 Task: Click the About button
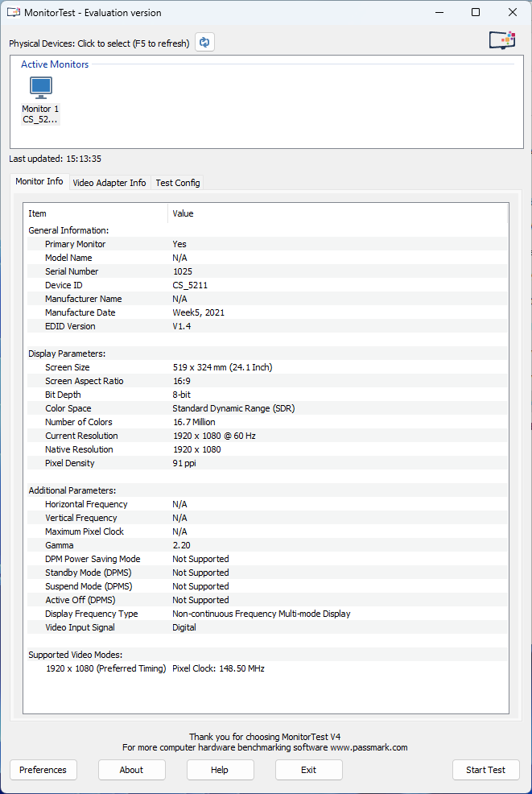132,770
